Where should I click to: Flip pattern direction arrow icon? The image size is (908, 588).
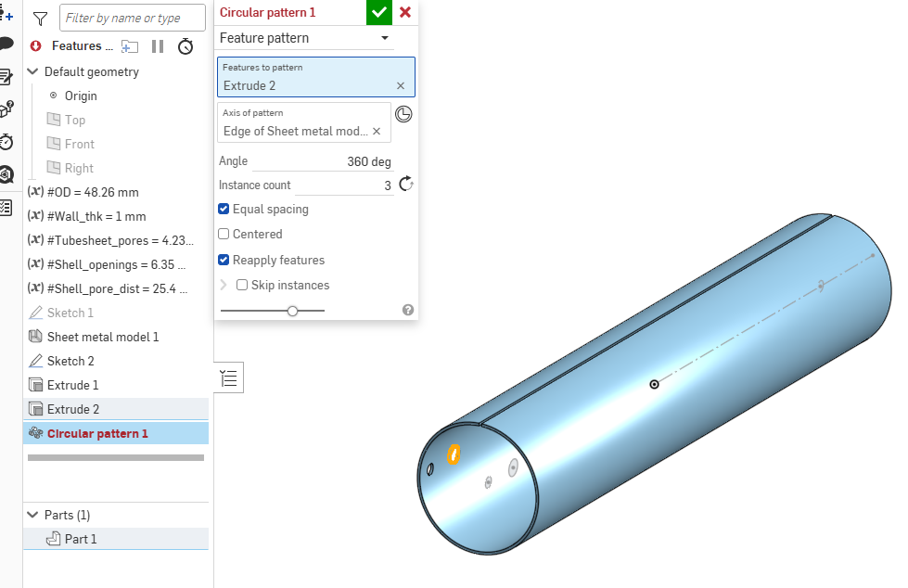point(406,185)
